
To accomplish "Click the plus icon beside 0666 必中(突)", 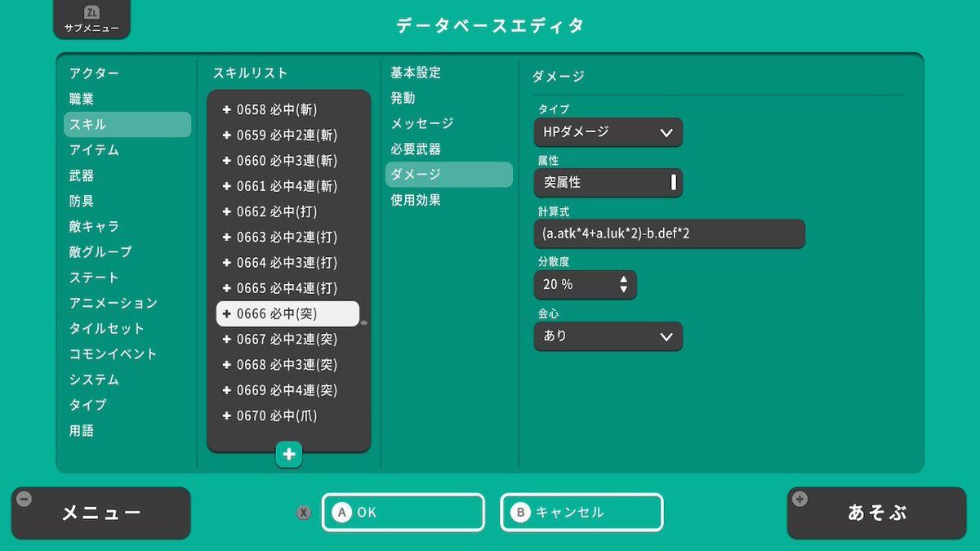I will (x=226, y=313).
